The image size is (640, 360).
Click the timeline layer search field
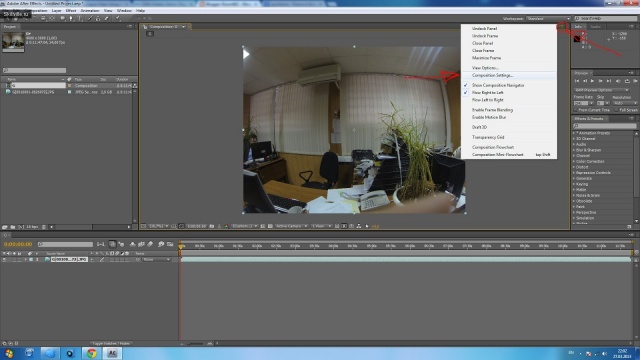coord(65,244)
